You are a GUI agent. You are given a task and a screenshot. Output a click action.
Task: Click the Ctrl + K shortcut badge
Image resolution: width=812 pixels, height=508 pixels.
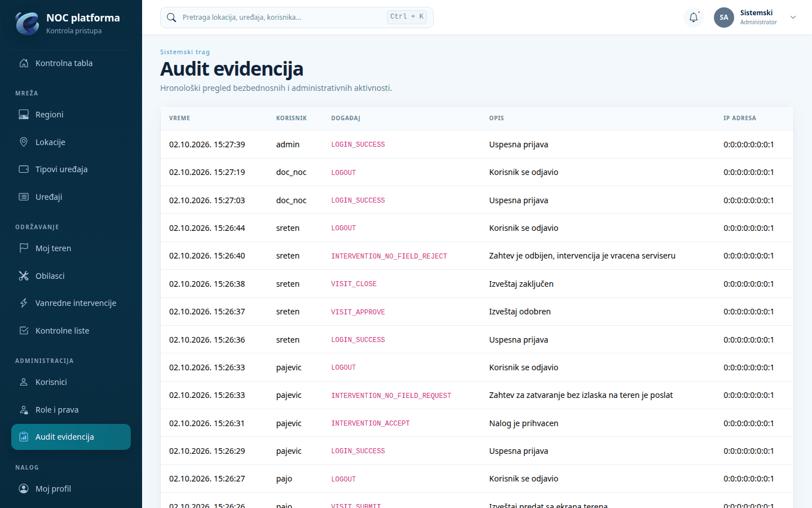[407, 17]
